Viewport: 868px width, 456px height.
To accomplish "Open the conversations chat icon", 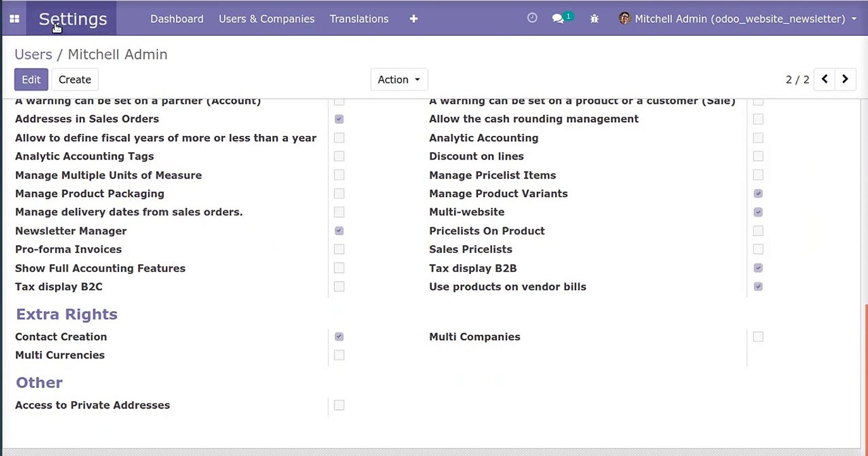I will (558, 19).
